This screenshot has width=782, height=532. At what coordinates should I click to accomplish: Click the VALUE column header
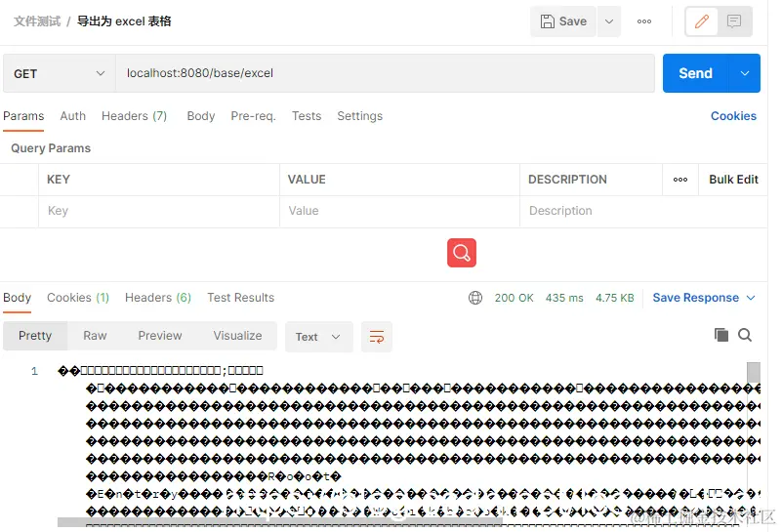point(307,180)
